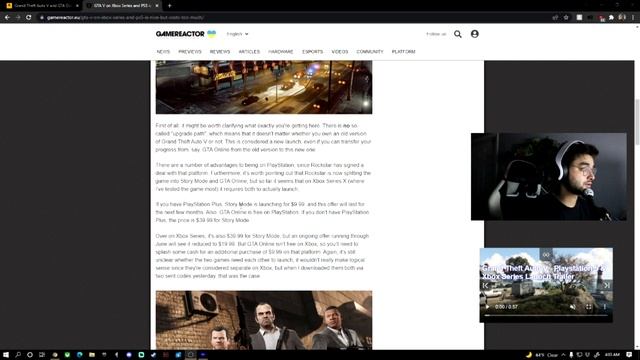Open the Windows Start menu
Image resolution: width=640 pixels, height=360 pixels.
(x=6, y=355)
